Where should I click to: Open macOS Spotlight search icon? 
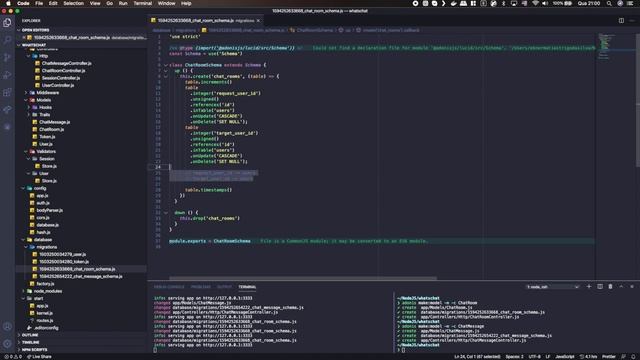(x=609, y=3)
